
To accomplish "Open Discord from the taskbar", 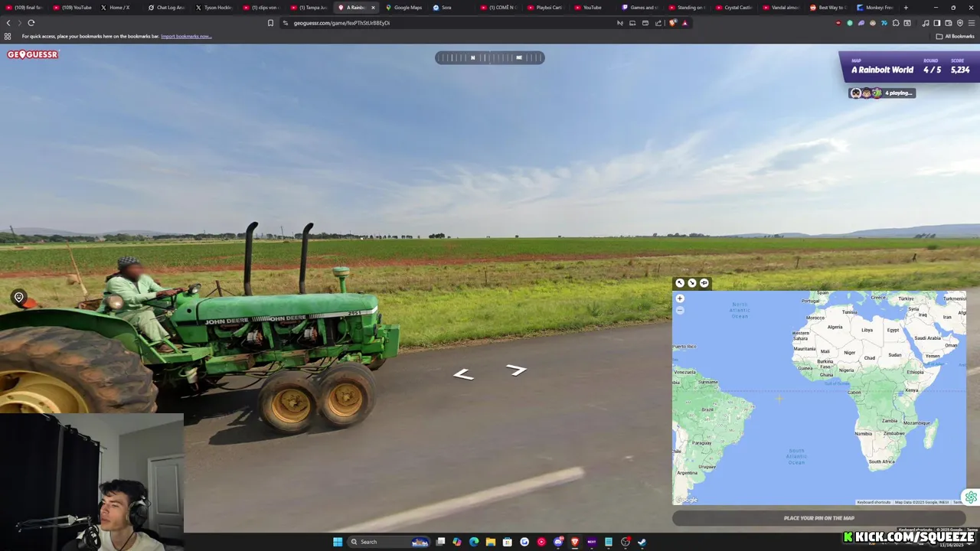I will 558,542.
